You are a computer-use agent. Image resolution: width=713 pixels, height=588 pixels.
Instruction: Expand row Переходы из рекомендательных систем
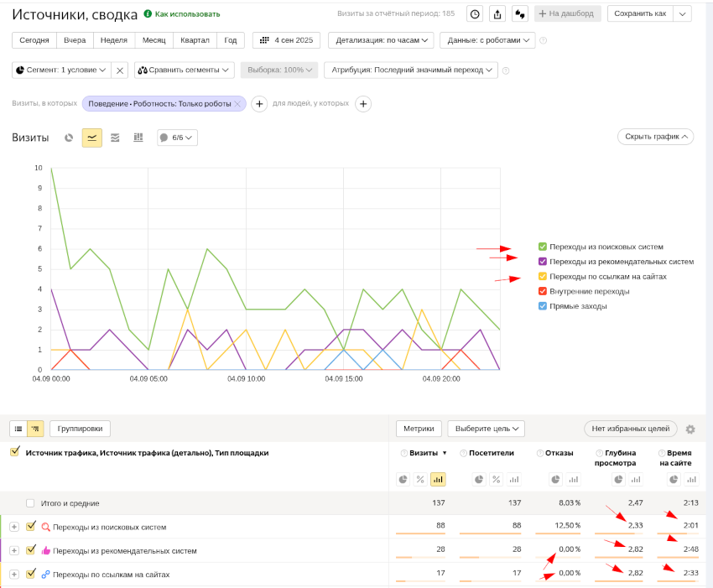click(14, 551)
